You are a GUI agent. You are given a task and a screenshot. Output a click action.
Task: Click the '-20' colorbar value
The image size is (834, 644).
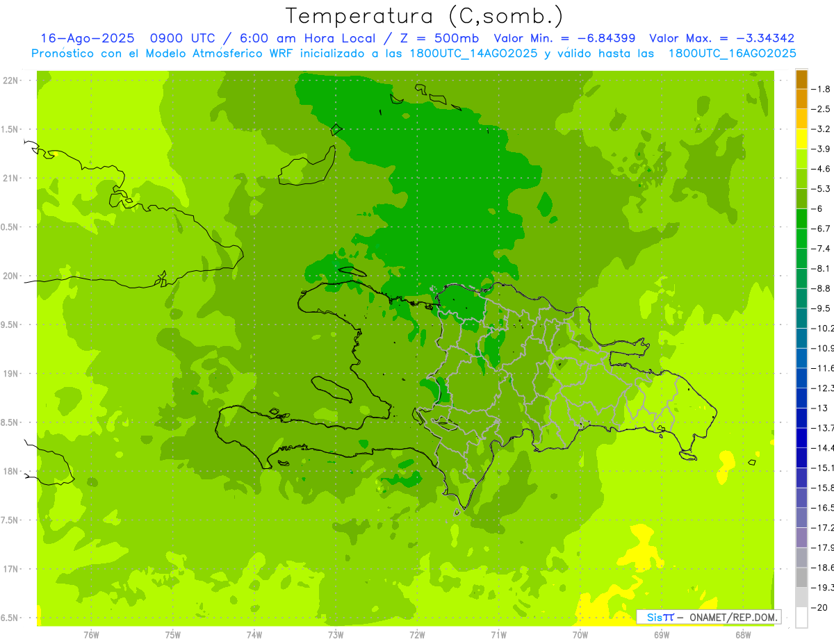click(821, 607)
